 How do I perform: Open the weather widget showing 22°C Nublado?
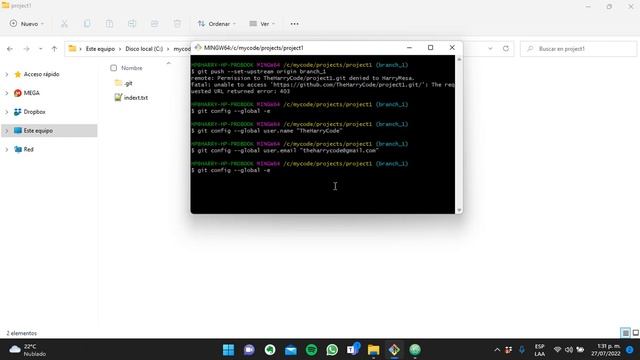[x=28, y=350]
